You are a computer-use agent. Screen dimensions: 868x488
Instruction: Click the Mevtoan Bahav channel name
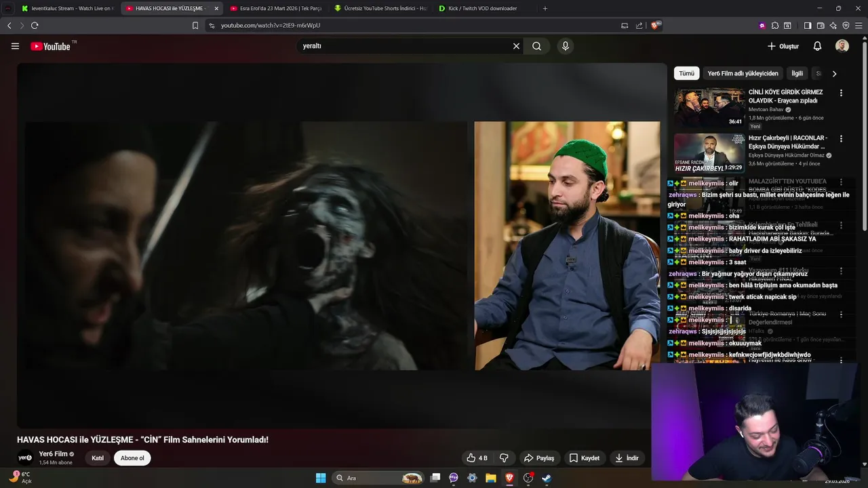tap(766, 109)
